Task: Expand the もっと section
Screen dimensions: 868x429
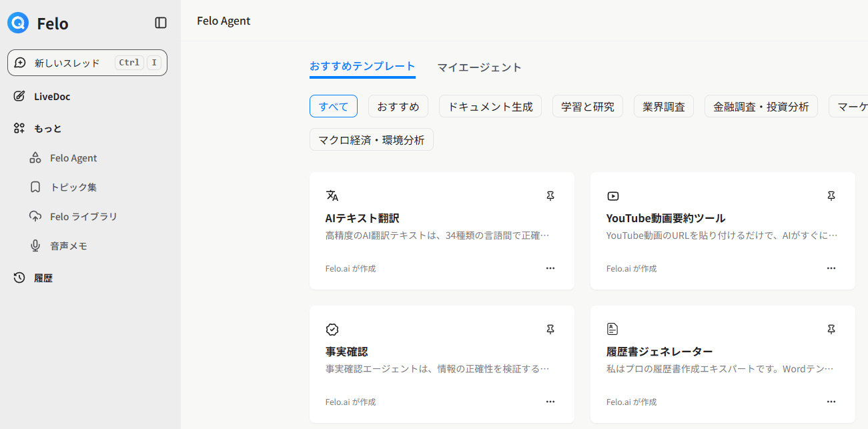Action: tap(47, 128)
